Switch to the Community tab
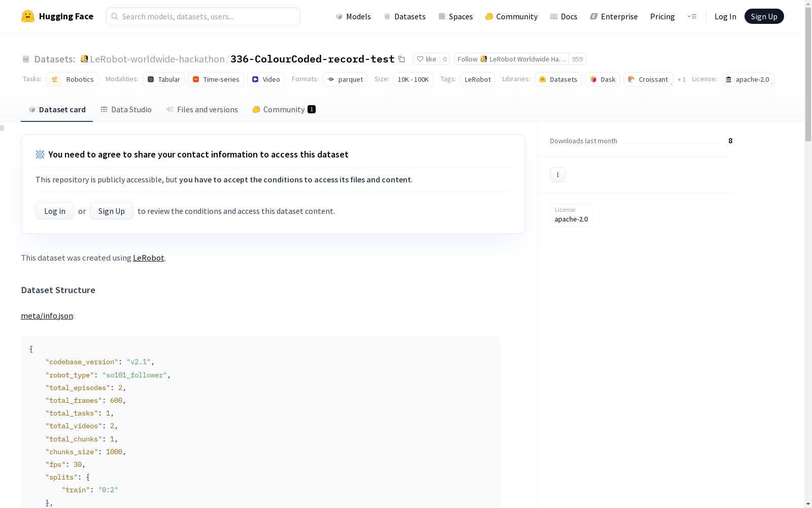This screenshot has width=812, height=508. 284,109
